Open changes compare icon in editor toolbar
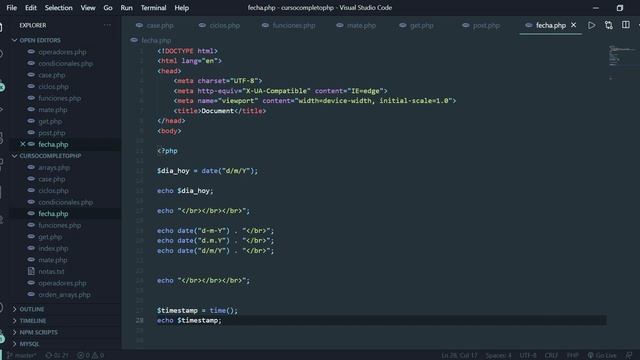Screen dimensions: 640x360 point(609,25)
